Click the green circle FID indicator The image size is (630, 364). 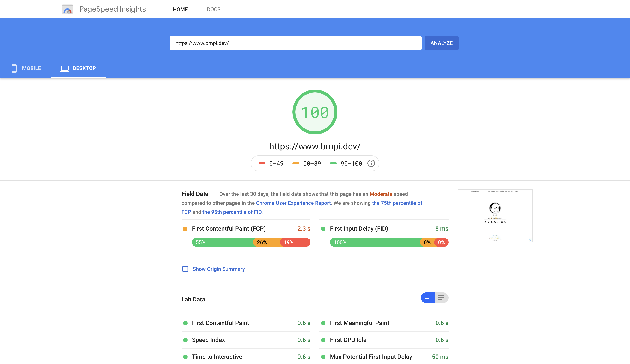tap(323, 229)
